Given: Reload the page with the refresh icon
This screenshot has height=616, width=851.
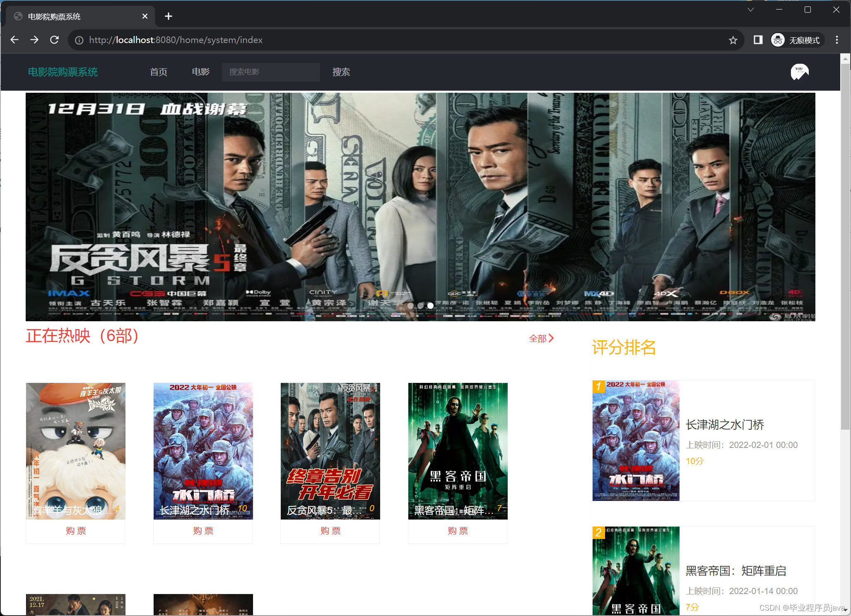Looking at the screenshot, I should [54, 40].
